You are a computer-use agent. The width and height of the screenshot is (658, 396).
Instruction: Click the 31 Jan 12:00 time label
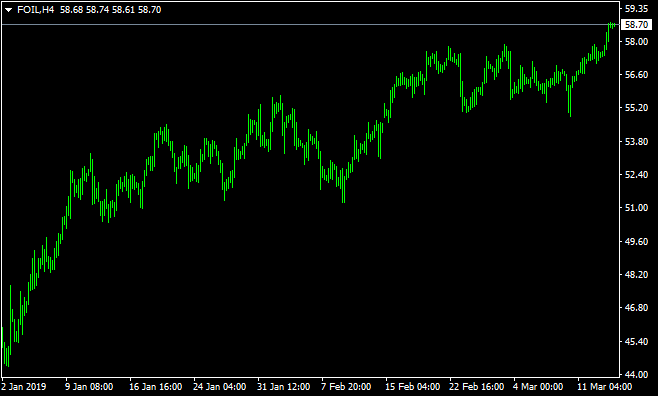(283, 386)
